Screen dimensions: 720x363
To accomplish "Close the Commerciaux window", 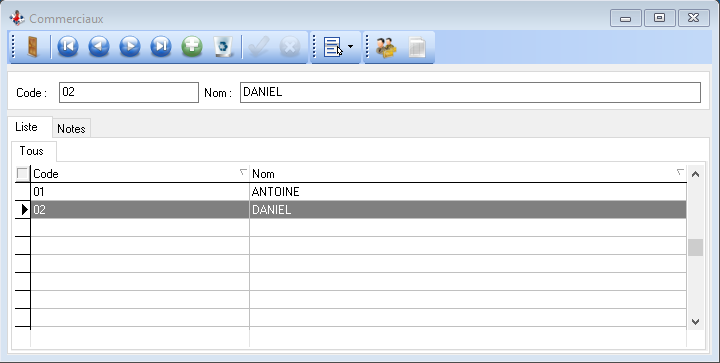I will pyautogui.click(x=693, y=18).
